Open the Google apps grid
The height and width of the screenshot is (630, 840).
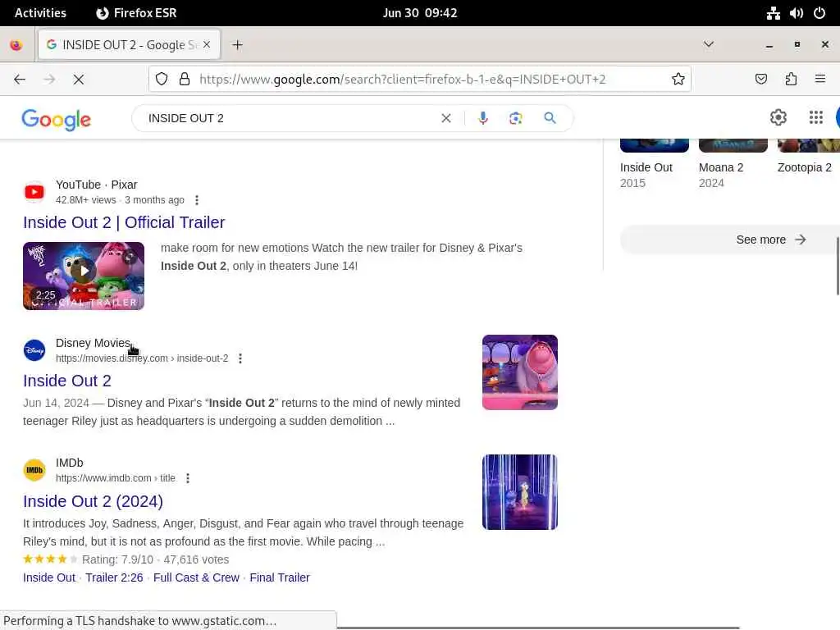816,117
